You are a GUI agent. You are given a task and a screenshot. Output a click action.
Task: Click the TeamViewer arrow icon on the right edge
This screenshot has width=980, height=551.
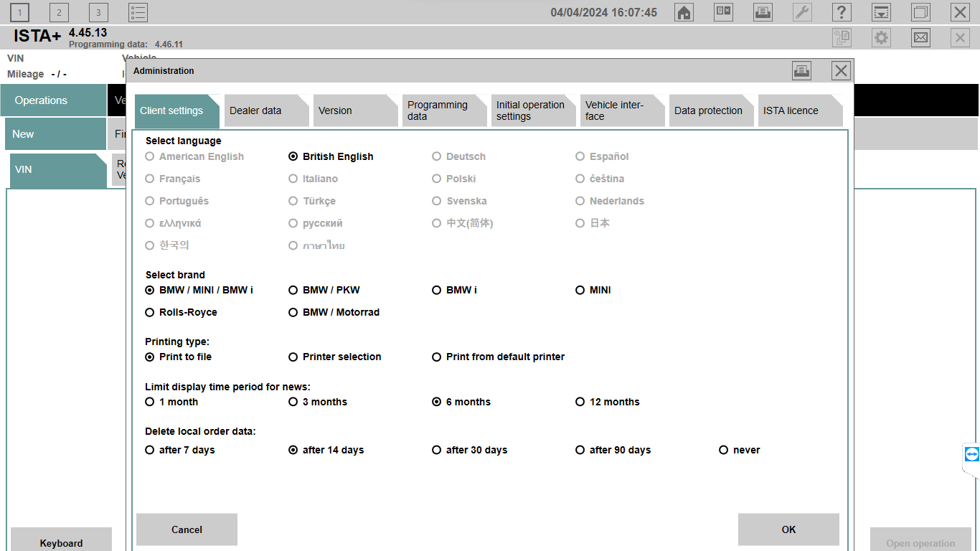[971, 453]
